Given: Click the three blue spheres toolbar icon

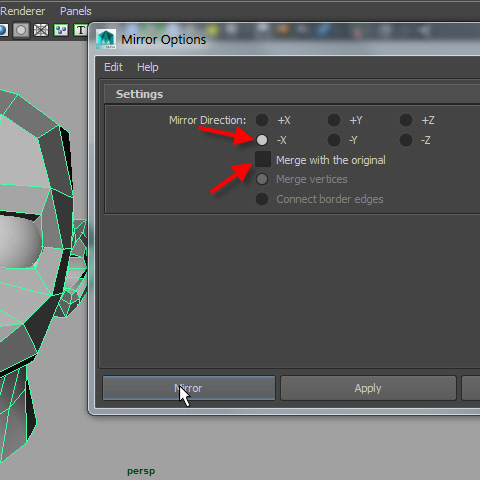Looking at the screenshot, I should tap(61, 30).
